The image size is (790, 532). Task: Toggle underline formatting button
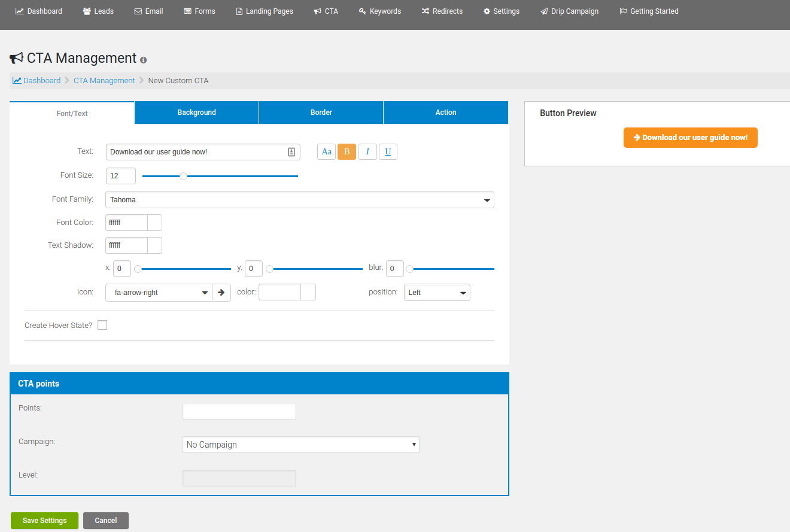tap(388, 152)
